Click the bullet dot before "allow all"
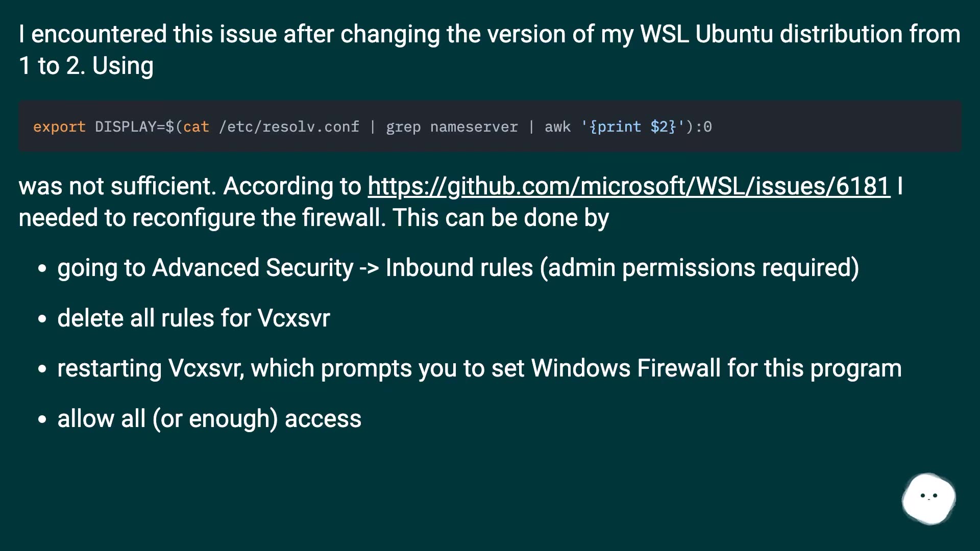The width and height of the screenshot is (980, 551). 42,420
